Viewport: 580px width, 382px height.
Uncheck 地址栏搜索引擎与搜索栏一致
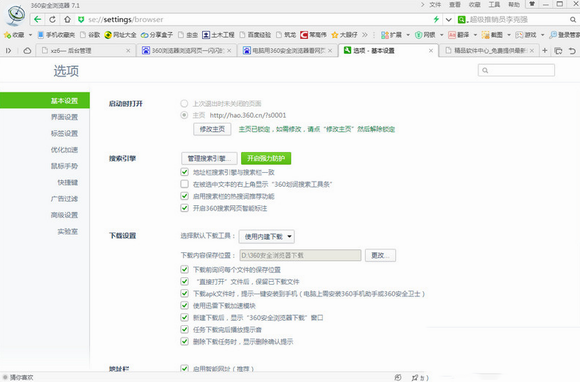point(185,172)
